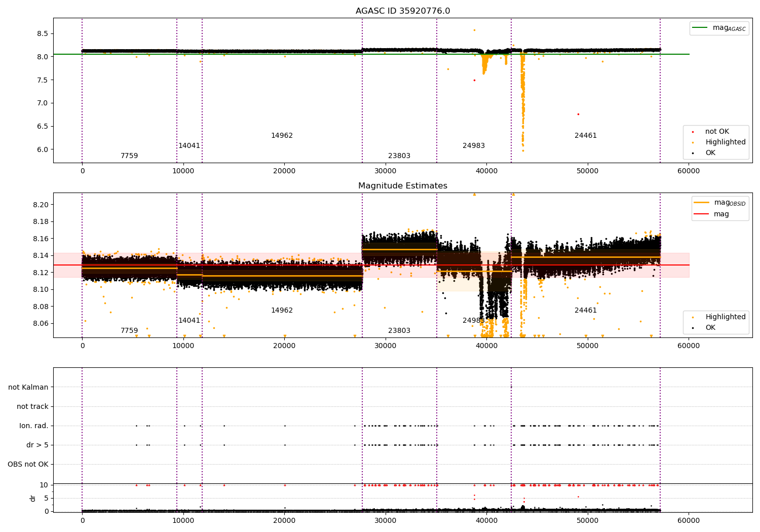
Task: Select the orange mag OBSID legend entry
Action: pyautogui.click(x=720, y=203)
